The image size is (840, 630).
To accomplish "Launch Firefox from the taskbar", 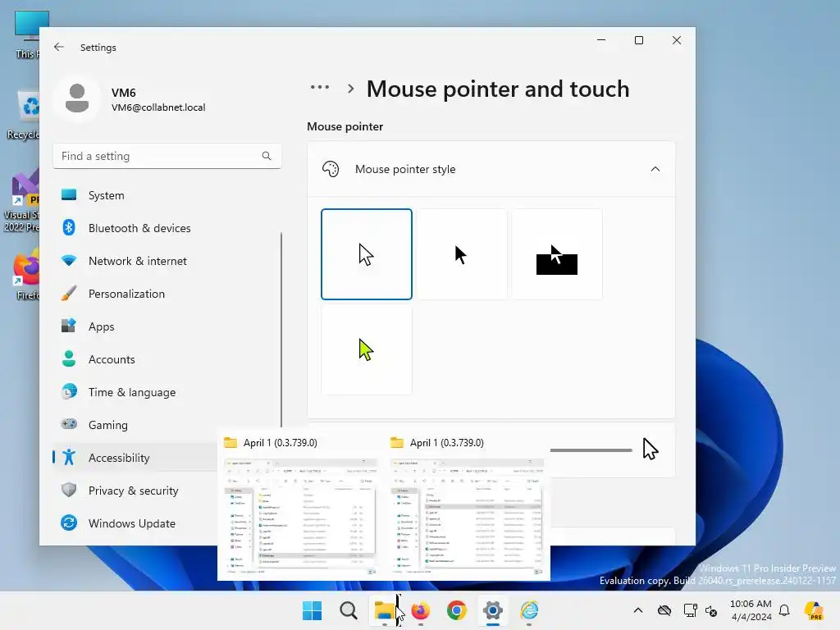I will tap(421, 610).
